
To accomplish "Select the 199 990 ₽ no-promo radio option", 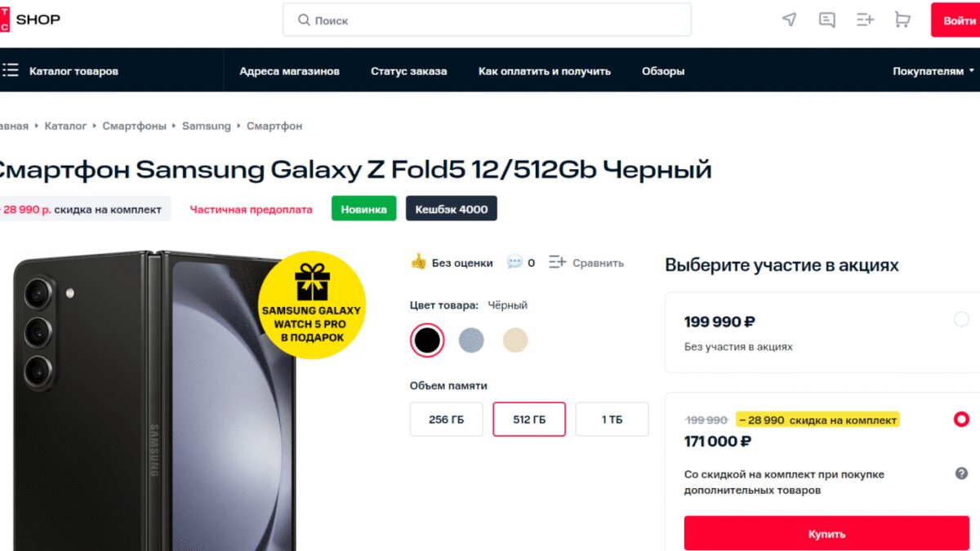I will coord(961,319).
